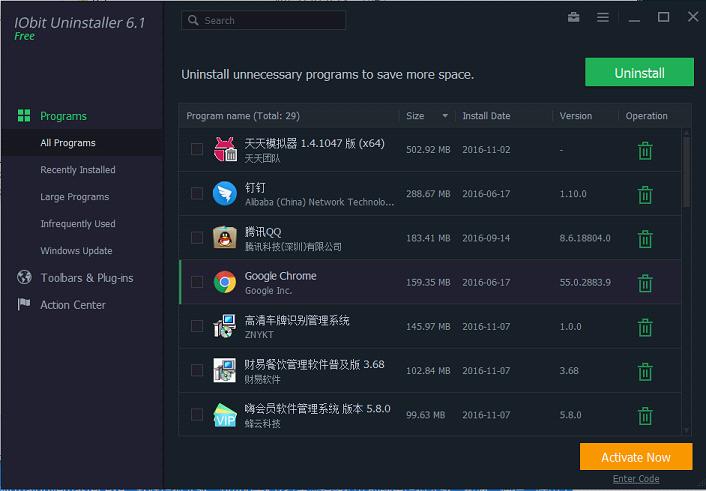This screenshot has height=491, width=706.
Task: Check the 嗨会员软件管理系统 checkbox
Action: tap(197, 414)
